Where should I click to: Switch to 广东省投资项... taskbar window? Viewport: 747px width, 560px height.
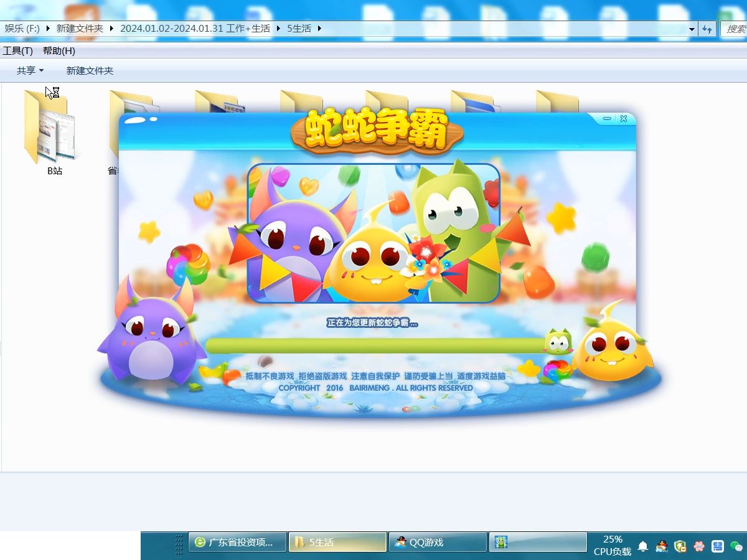tap(237, 542)
